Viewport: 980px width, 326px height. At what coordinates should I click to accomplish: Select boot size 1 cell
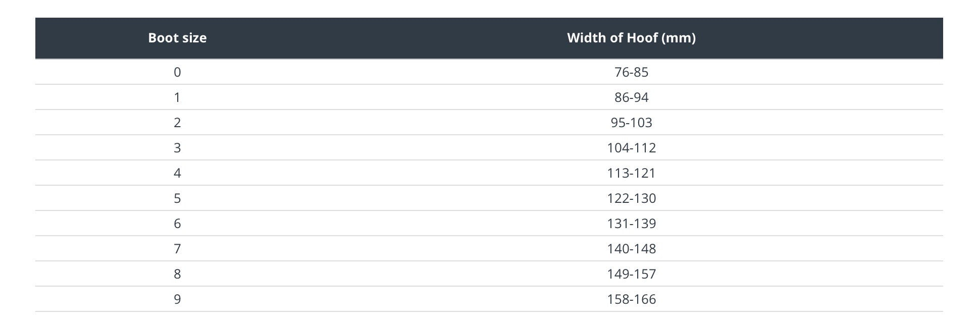pyautogui.click(x=177, y=97)
